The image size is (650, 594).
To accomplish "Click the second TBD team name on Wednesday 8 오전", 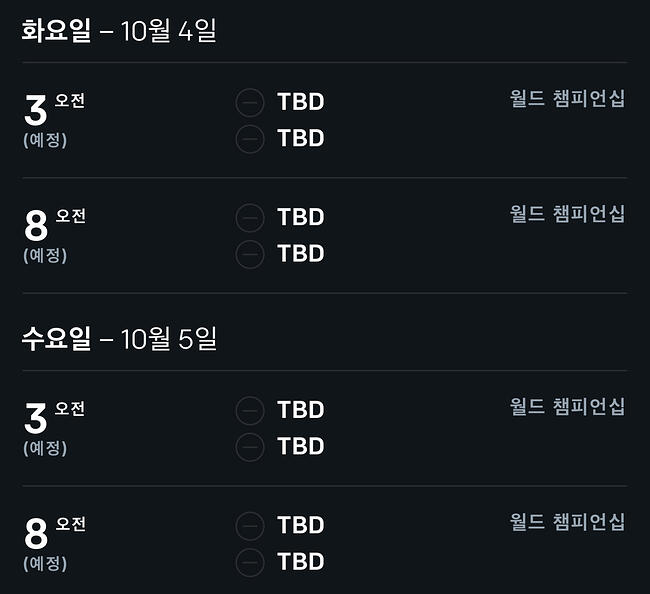I will tap(301, 562).
